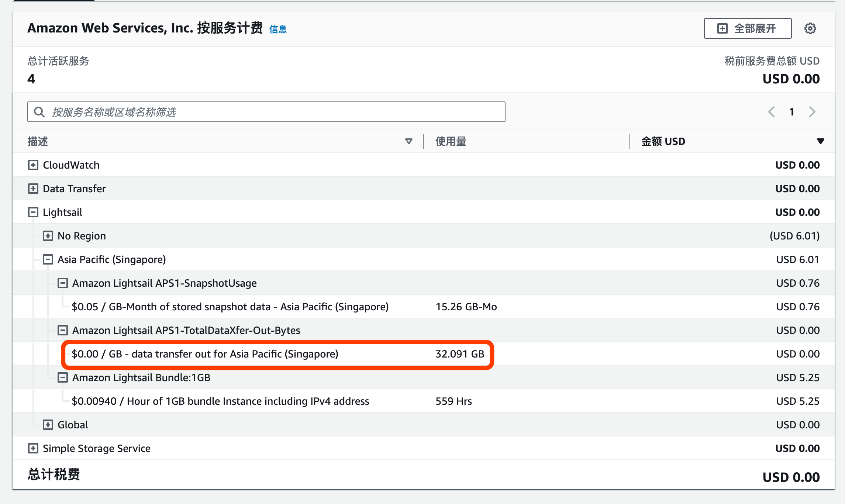Expand the Global region row
Screen dimensions: 845x504
tap(48, 425)
